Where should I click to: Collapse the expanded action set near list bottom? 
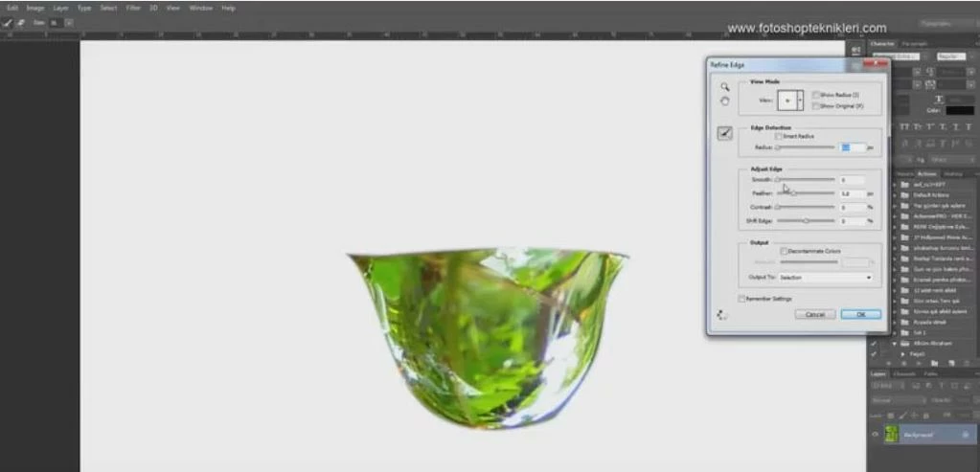pos(895,344)
